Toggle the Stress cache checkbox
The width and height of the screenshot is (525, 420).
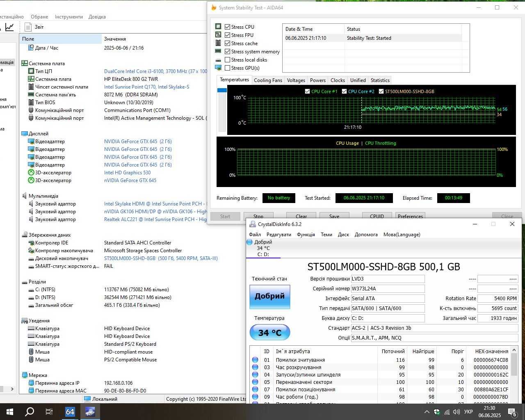coord(227,43)
